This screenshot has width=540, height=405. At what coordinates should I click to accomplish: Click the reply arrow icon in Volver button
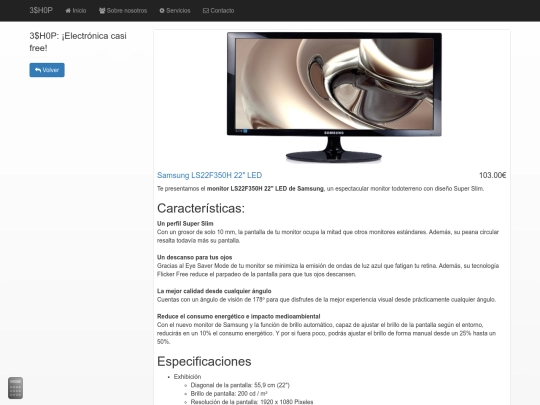(x=38, y=70)
